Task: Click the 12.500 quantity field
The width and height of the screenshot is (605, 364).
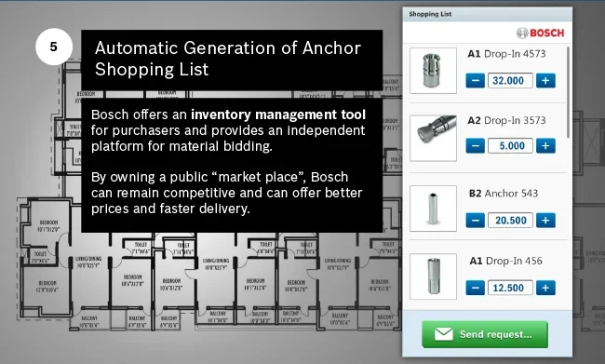Action: point(510,288)
